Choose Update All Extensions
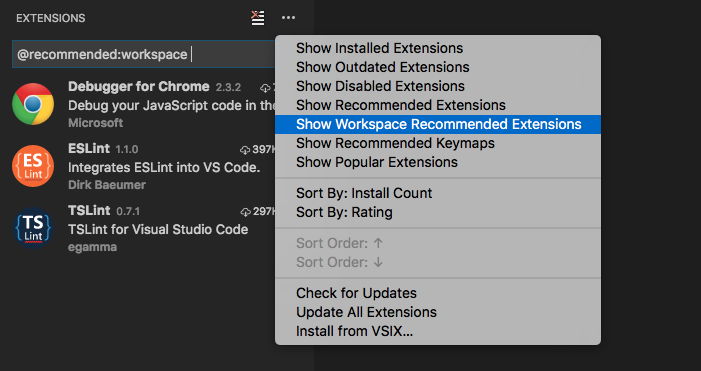This screenshot has height=371, width=701. [438, 312]
